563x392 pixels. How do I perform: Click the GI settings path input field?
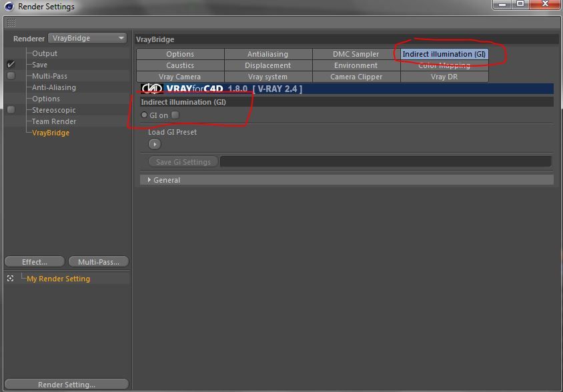pyautogui.click(x=386, y=161)
